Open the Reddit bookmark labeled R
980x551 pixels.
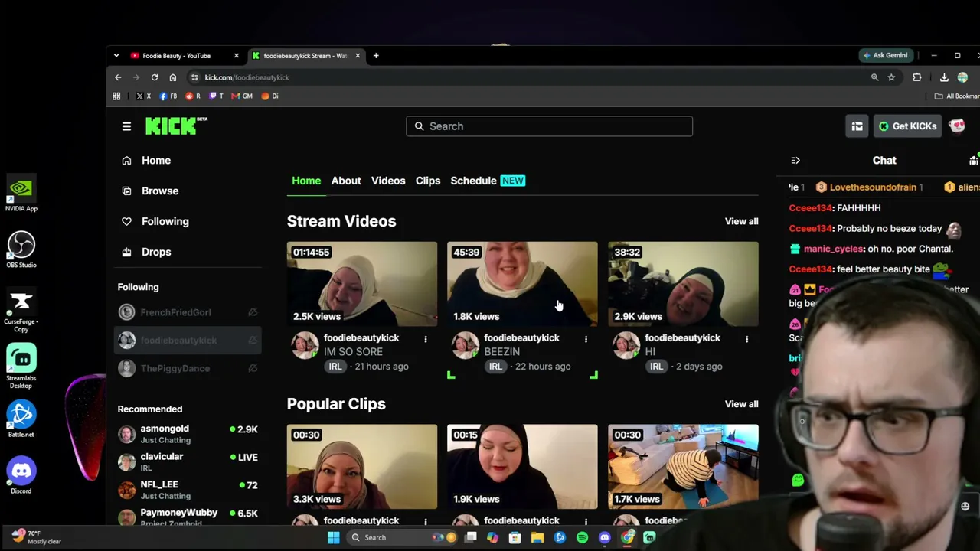coord(193,96)
